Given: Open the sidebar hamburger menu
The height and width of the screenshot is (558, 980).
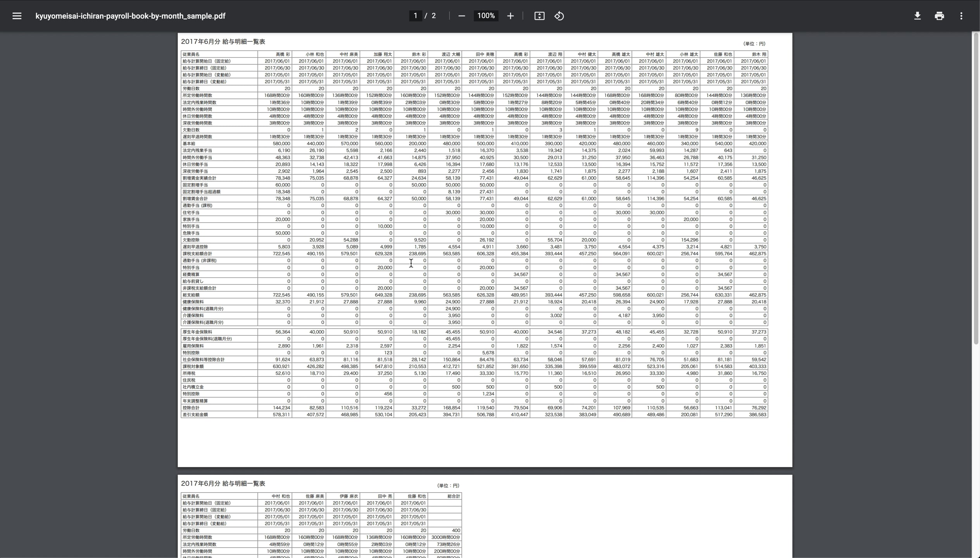Looking at the screenshot, I should 17,16.
